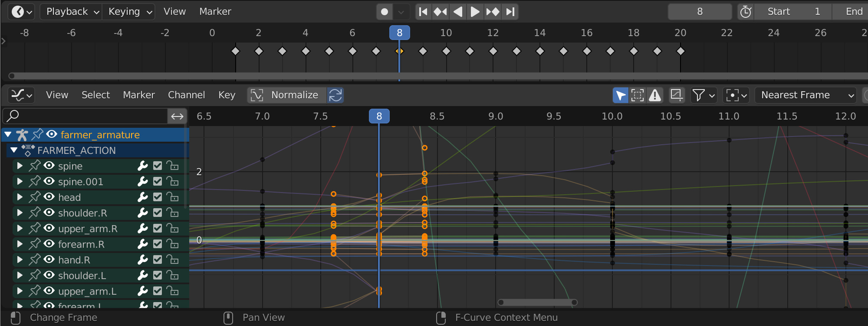The width and height of the screenshot is (868, 326).
Task: Toggle visibility eye of spine.001 channel
Action: (49, 181)
